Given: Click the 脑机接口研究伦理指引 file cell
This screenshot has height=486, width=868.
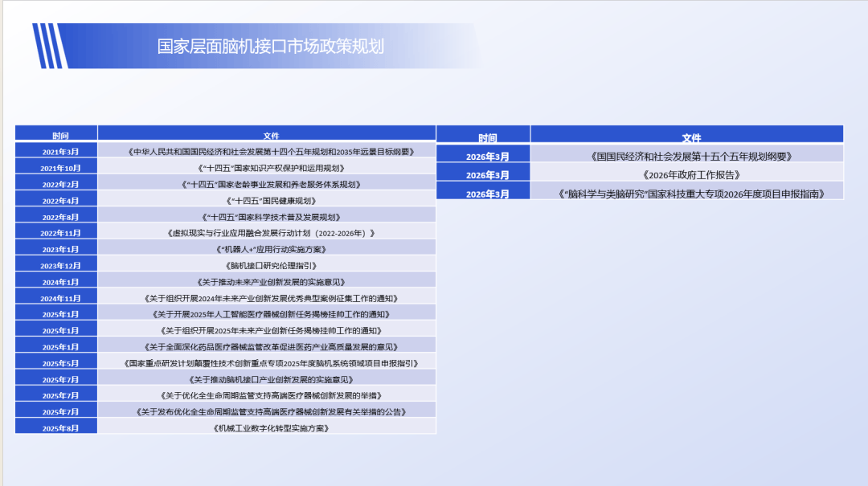Looking at the screenshot, I should (267, 265).
